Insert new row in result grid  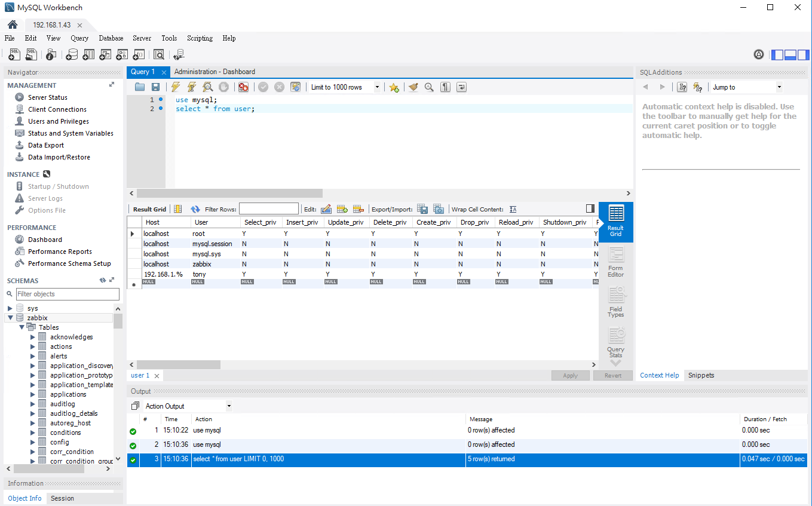point(342,209)
